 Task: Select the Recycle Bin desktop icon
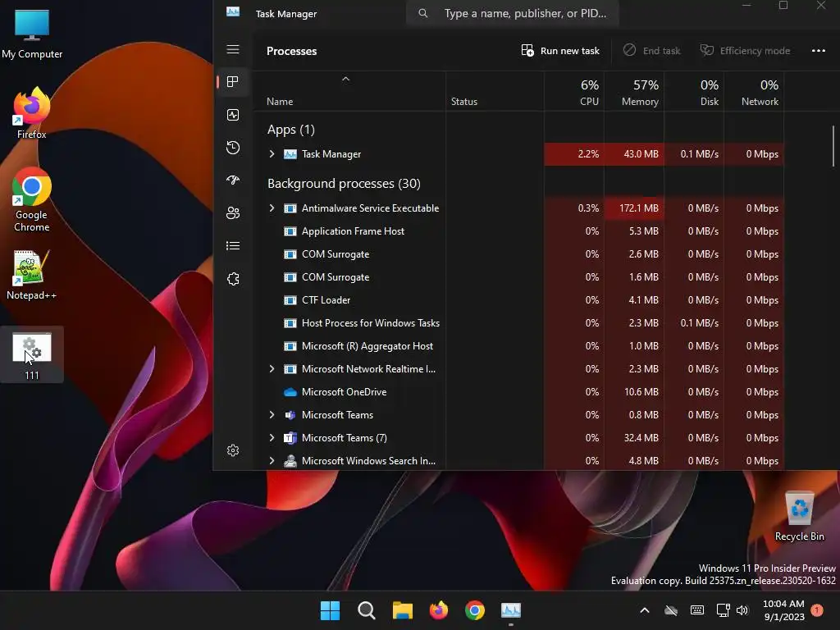coord(799,516)
